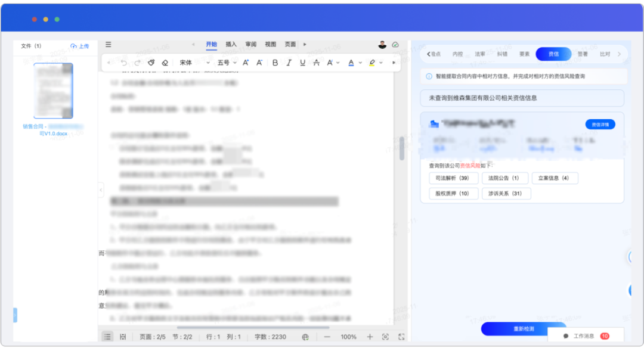Open the 股权质押 (10) risk tag
This screenshot has width=644, height=354.
pos(454,194)
